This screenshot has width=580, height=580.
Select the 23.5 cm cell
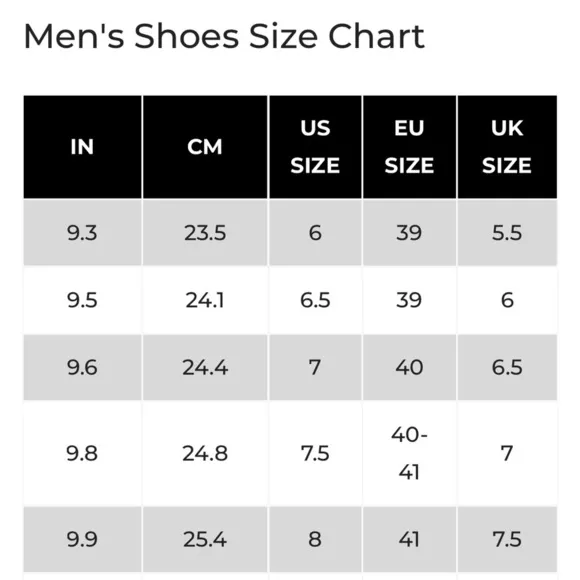[205, 233]
